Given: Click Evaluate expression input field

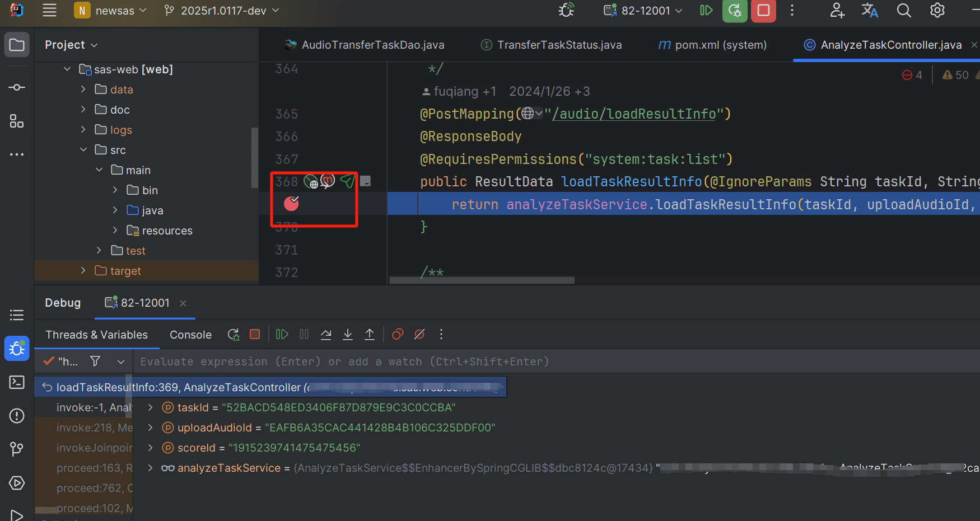Looking at the screenshot, I should click(x=556, y=362).
